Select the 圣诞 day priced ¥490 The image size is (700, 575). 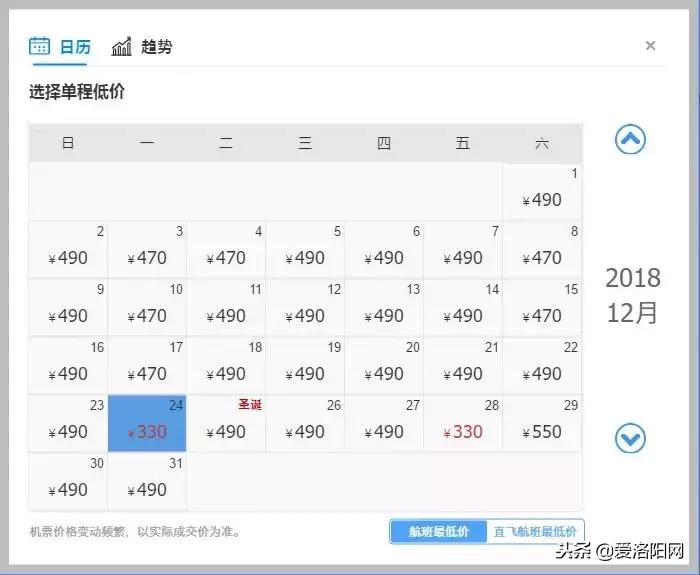pyautogui.click(x=226, y=424)
